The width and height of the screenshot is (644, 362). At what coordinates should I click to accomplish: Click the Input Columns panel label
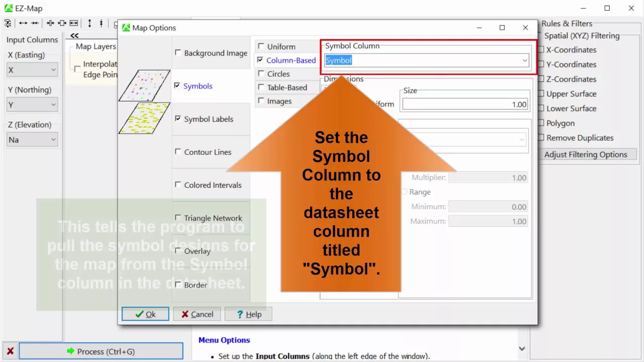click(32, 40)
